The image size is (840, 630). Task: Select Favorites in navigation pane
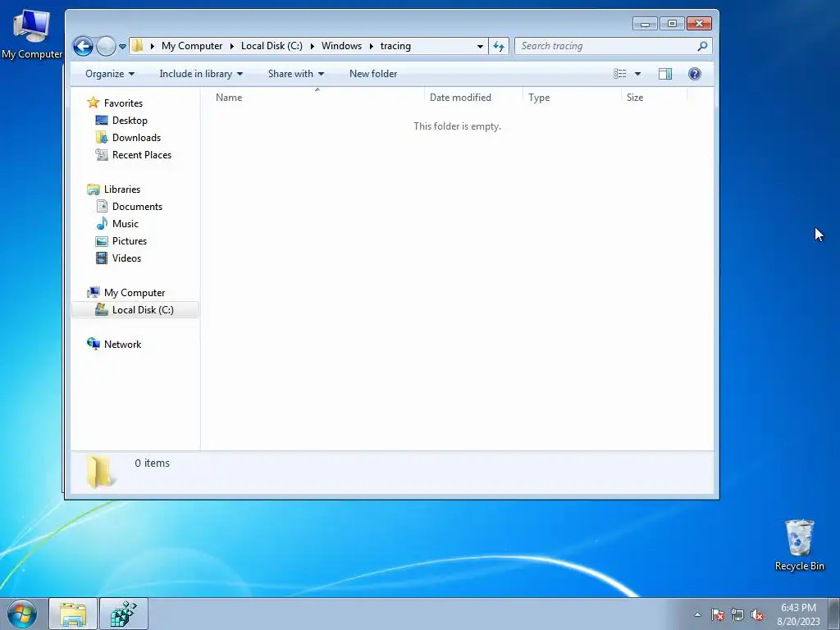click(123, 103)
